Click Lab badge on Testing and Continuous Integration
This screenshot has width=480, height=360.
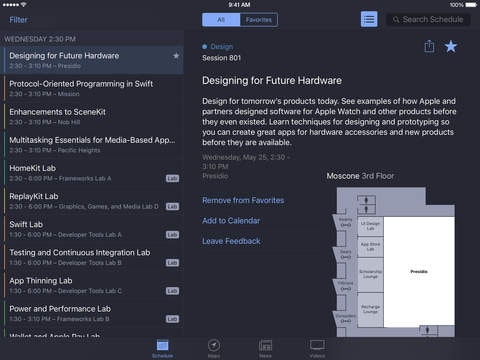point(172,263)
